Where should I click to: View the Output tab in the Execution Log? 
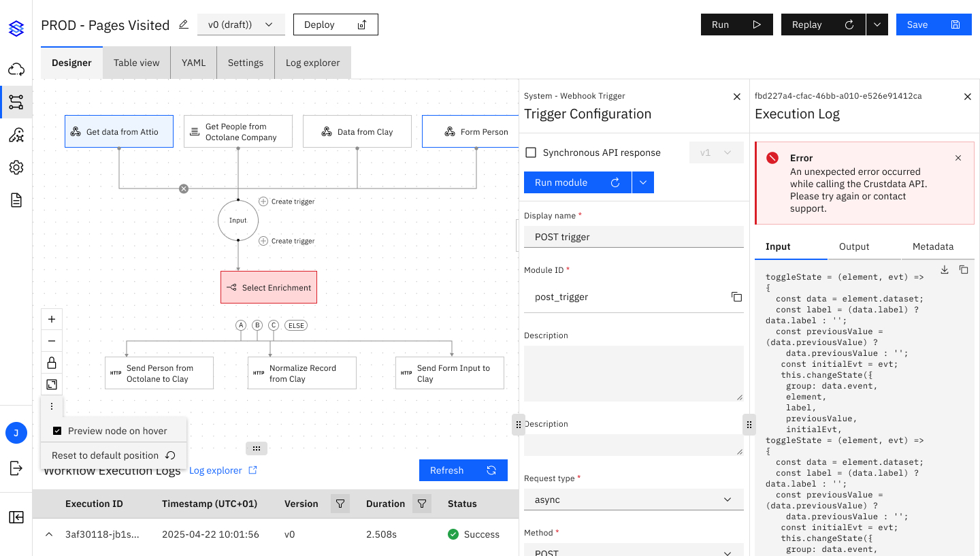[x=853, y=246]
